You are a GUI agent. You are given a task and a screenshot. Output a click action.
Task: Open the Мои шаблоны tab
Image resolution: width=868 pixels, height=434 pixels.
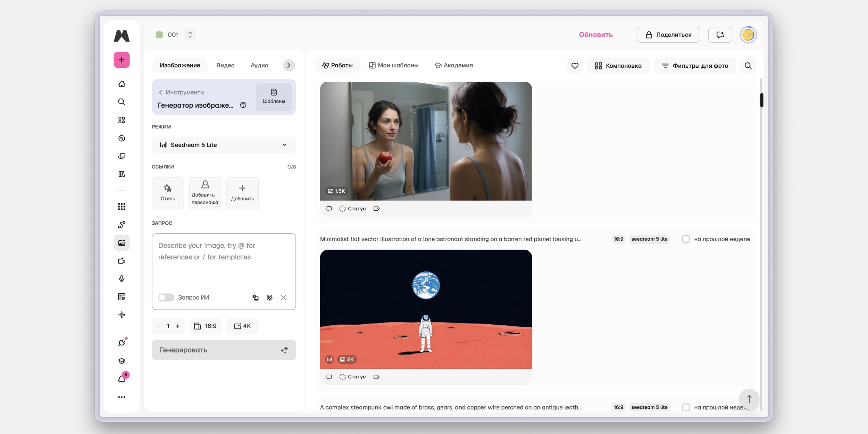coord(394,65)
